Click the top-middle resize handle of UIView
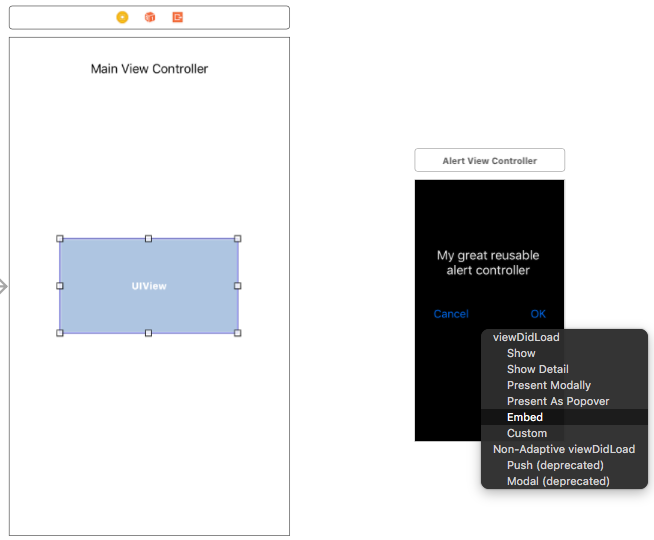 [148, 239]
